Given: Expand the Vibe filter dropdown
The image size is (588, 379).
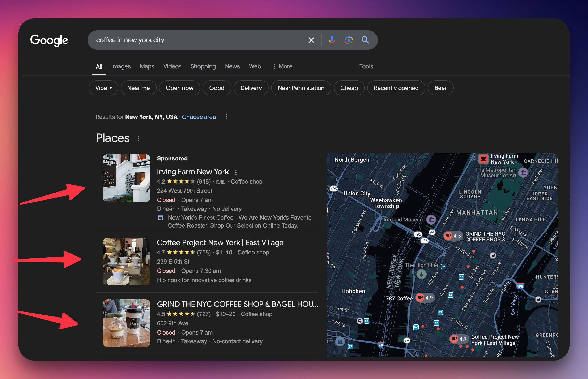Looking at the screenshot, I should pos(103,88).
